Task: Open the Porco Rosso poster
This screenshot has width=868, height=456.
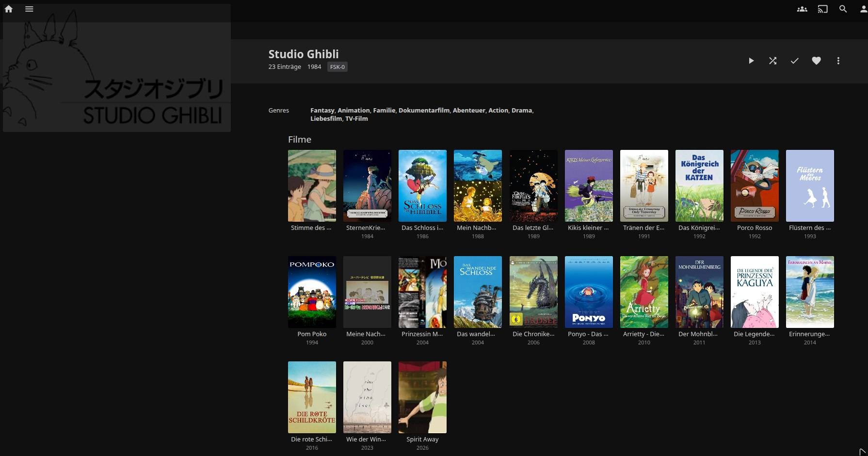Action: (x=755, y=186)
